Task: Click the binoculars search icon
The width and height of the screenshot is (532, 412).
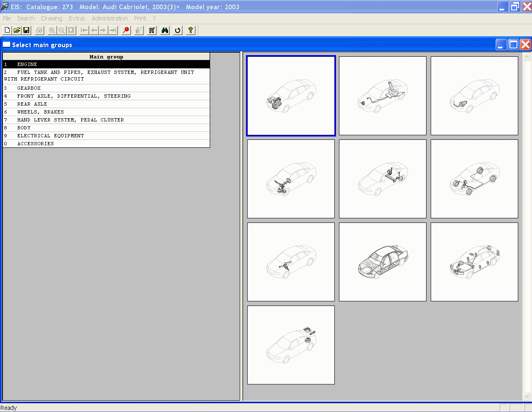Action: (165, 30)
